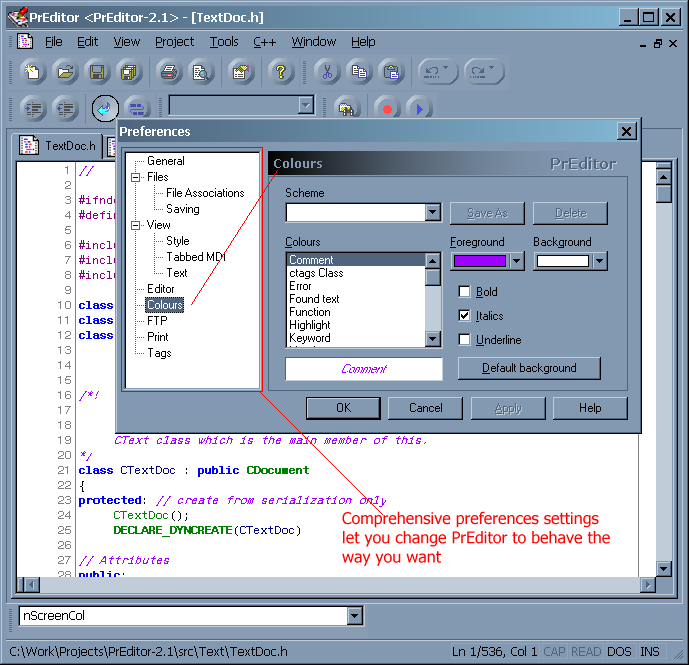Open the Background colour dropdown arrow
The height and width of the screenshot is (665, 689).
pos(599,261)
